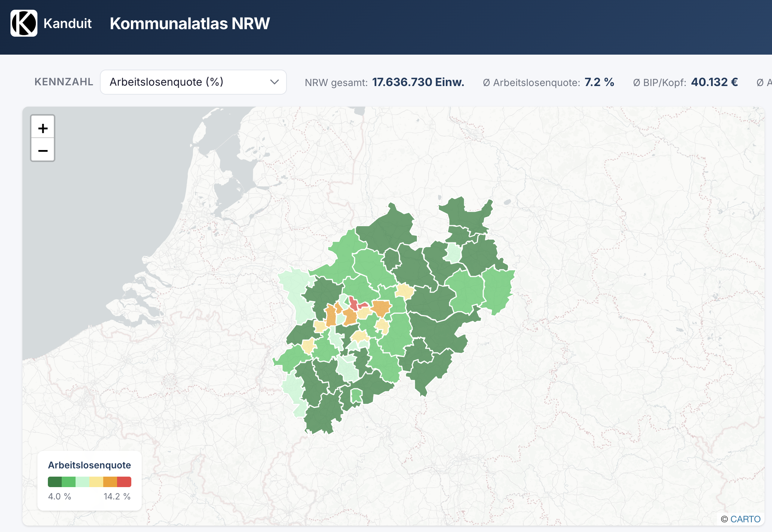Click the dark green legend swatch
The image size is (772, 532).
point(55,482)
